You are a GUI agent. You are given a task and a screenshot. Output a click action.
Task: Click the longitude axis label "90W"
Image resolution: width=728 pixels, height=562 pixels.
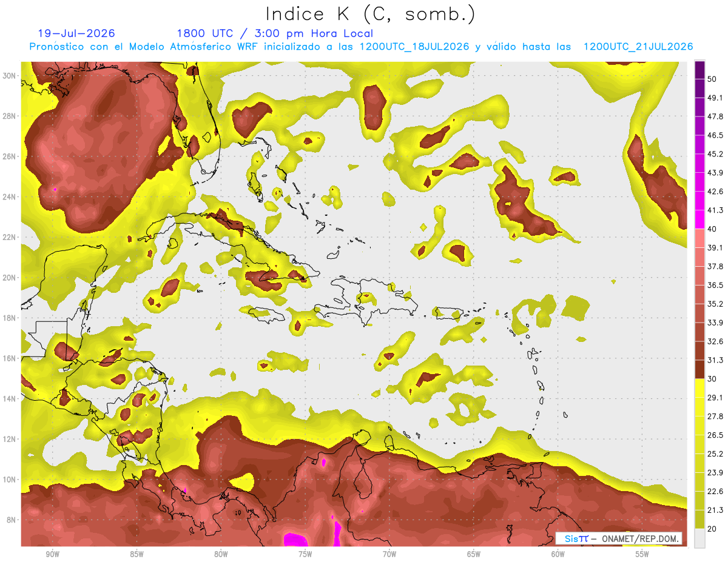52,554
